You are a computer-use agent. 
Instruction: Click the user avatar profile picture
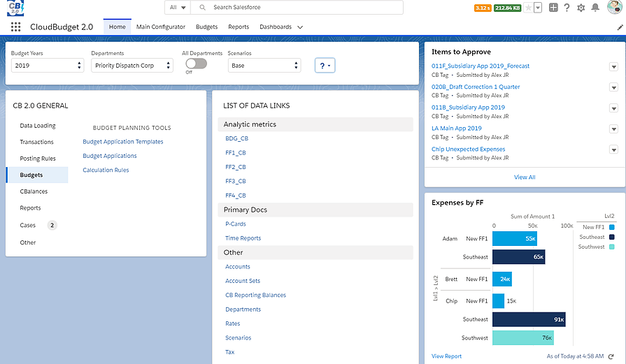(x=613, y=8)
